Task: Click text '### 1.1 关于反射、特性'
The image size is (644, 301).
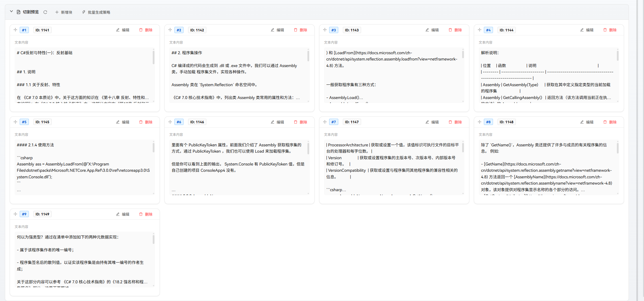Action: 39,85
